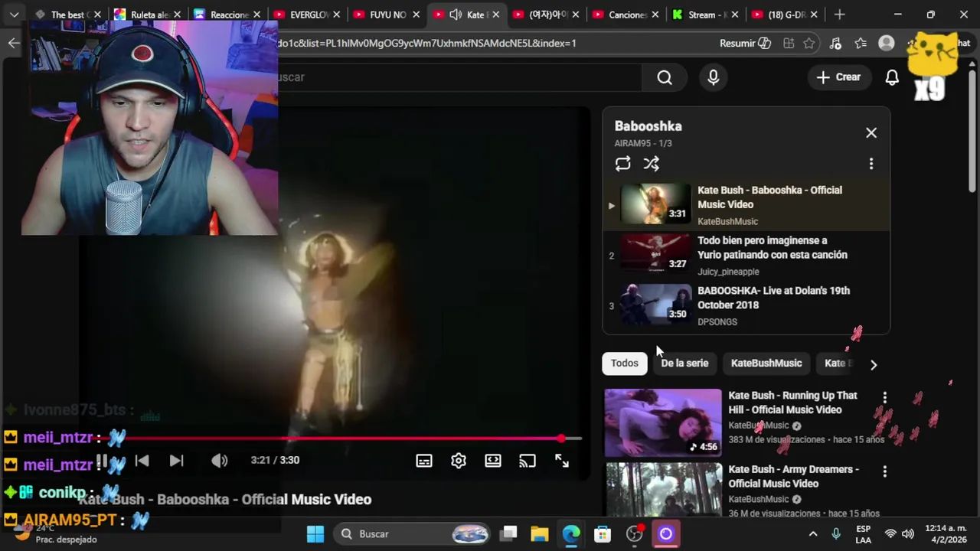Open the tab list dropdown chevron
This screenshot has width=980, height=551.
click(x=14, y=15)
